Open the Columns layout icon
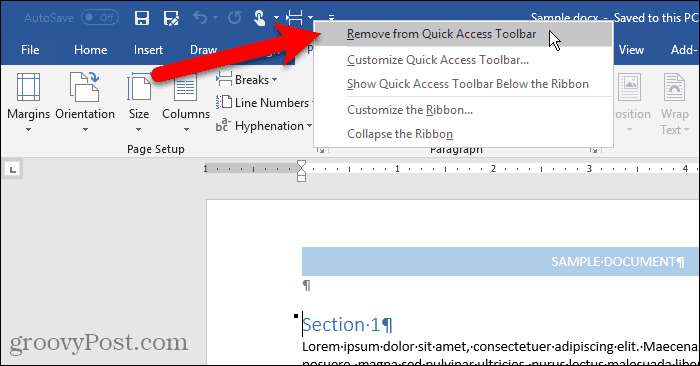Viewport: 700px width, 366px height. tap(186, 103)
